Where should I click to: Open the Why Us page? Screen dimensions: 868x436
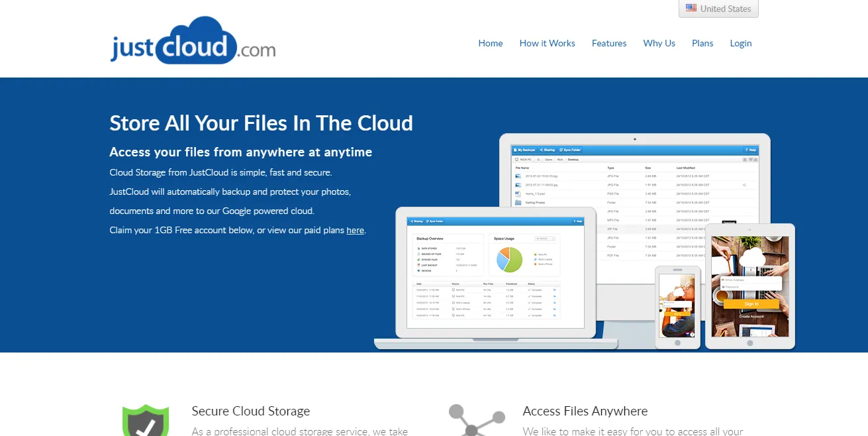click(659, 43)
